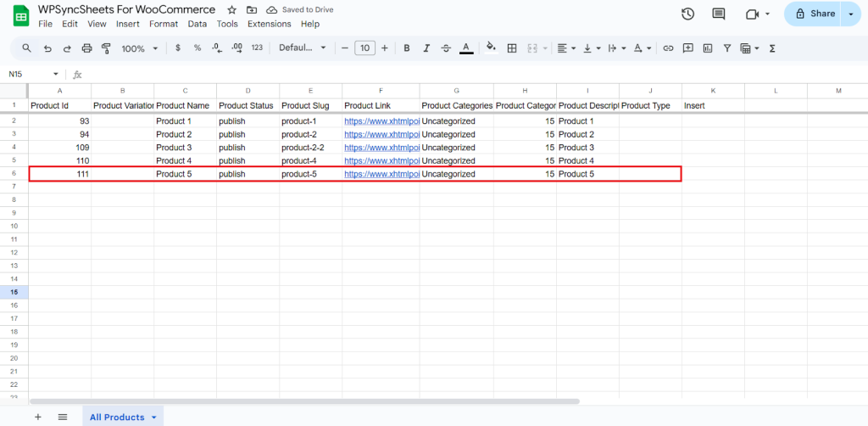Click the insert chart icon
This screenshot has height=426, width=868.
pos(708,48)
